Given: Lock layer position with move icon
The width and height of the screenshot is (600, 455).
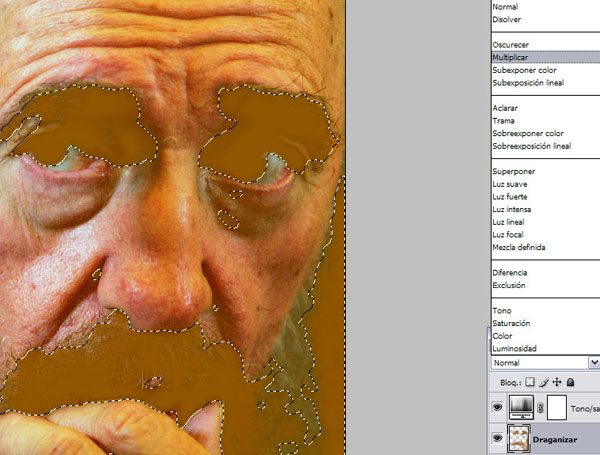Looking at the screenshot, I should (x=557, y=382).
